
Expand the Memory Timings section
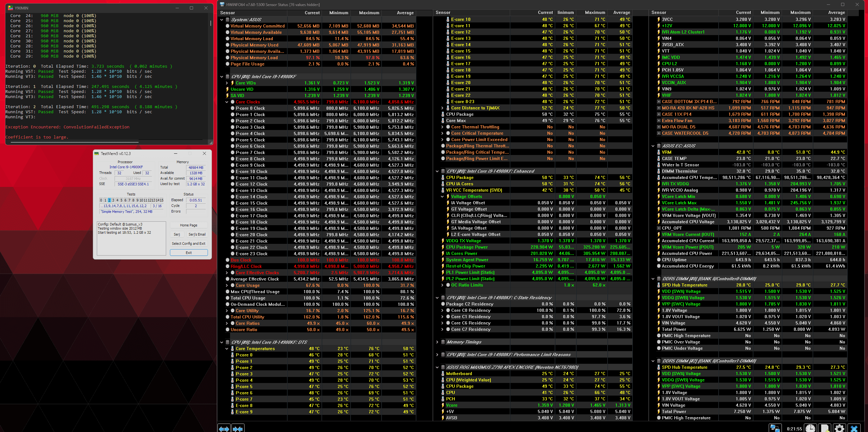click(437, 342)
